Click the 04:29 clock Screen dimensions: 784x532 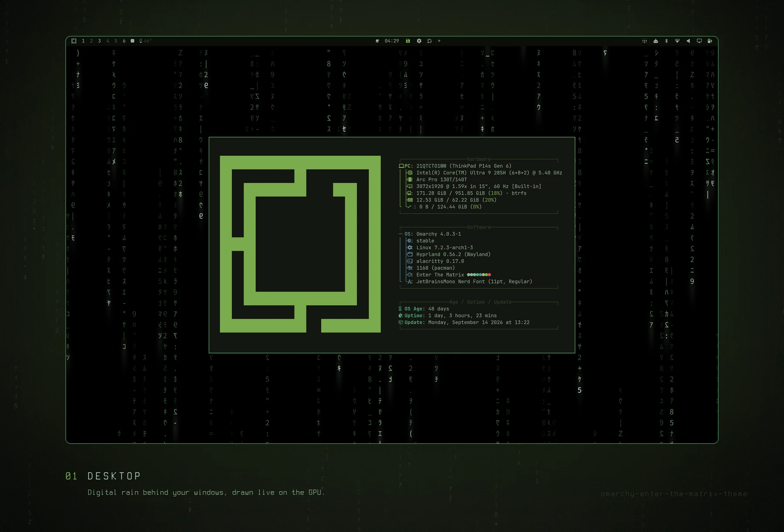(x=392, y=41)
